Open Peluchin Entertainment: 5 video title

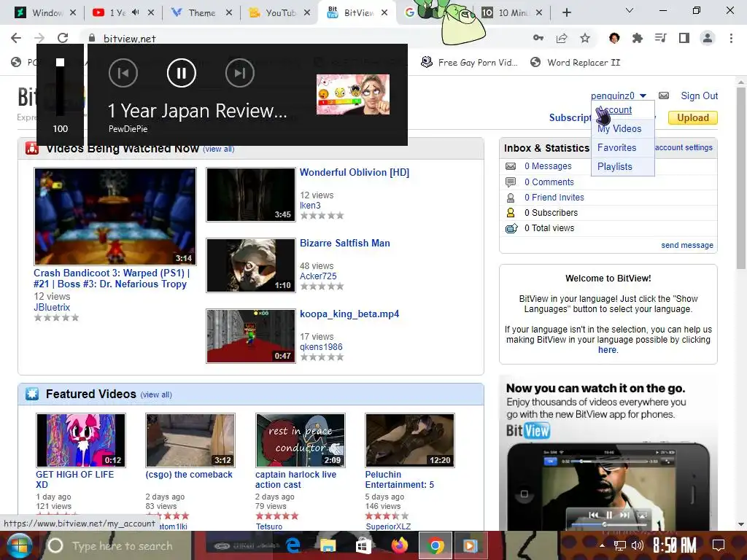[399, 480]
